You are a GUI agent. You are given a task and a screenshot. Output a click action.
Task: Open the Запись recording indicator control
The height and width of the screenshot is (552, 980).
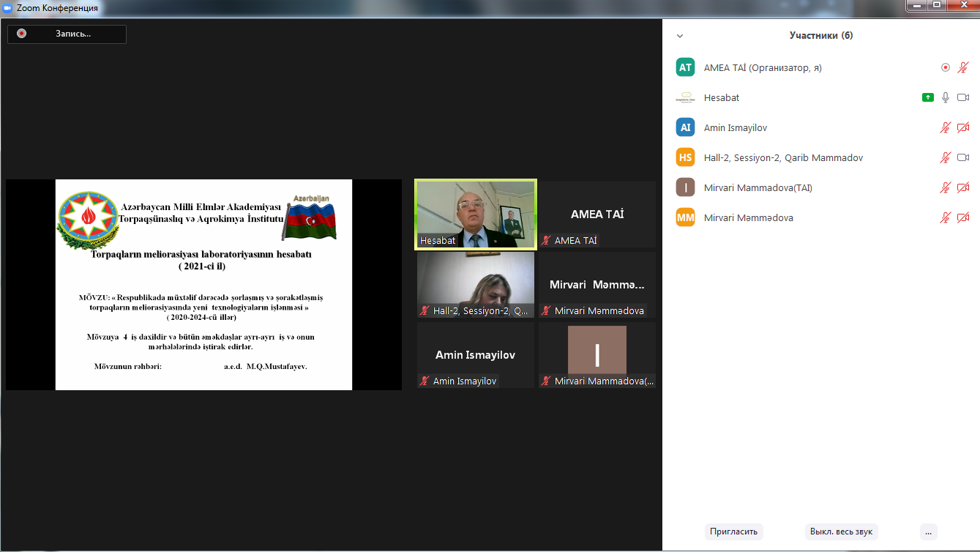67,34
